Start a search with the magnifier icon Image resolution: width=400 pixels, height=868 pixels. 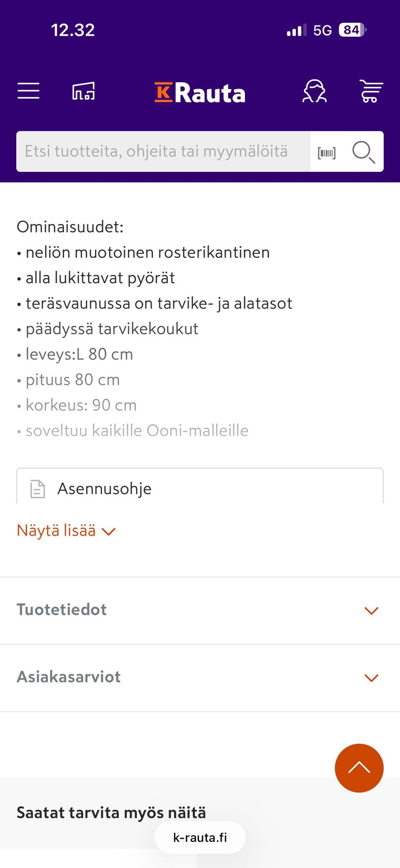(363, 152)
